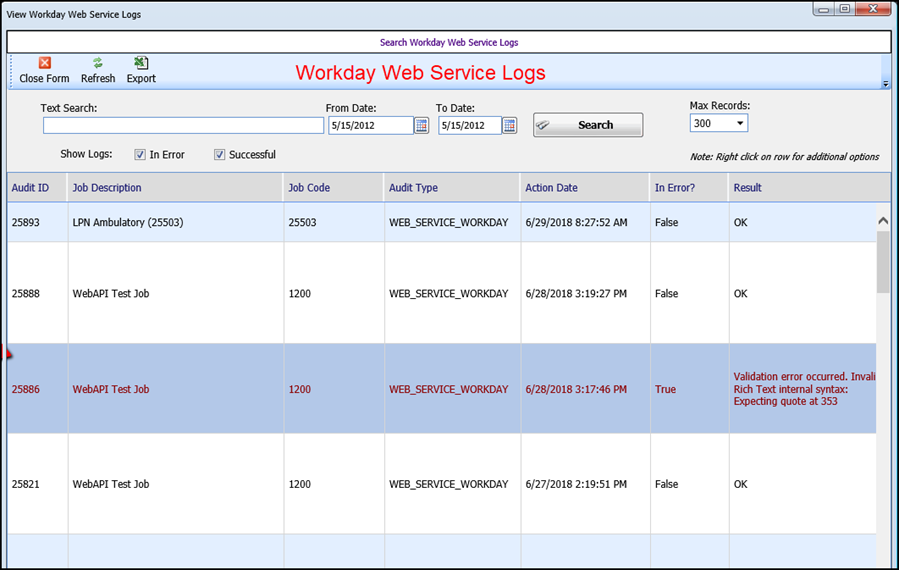
Task: Click WEB_SERVICE_WORKDAY in row 25888
Action: 448,294
